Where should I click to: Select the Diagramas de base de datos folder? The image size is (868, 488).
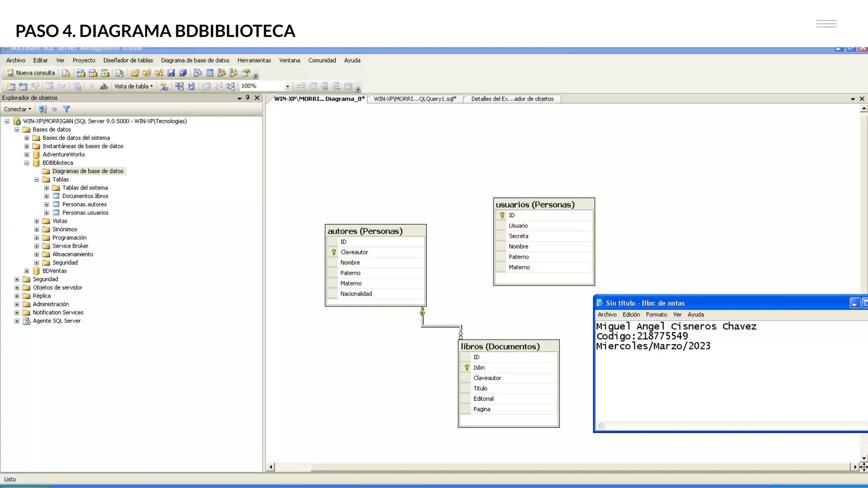coord(88,171)
